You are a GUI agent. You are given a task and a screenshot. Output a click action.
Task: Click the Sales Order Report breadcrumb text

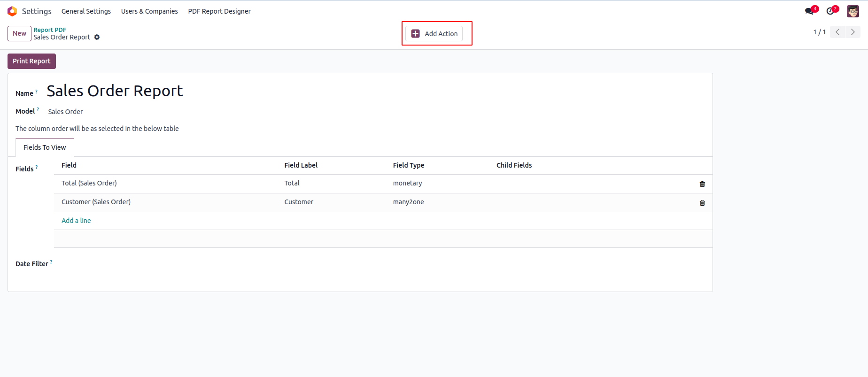62,37
